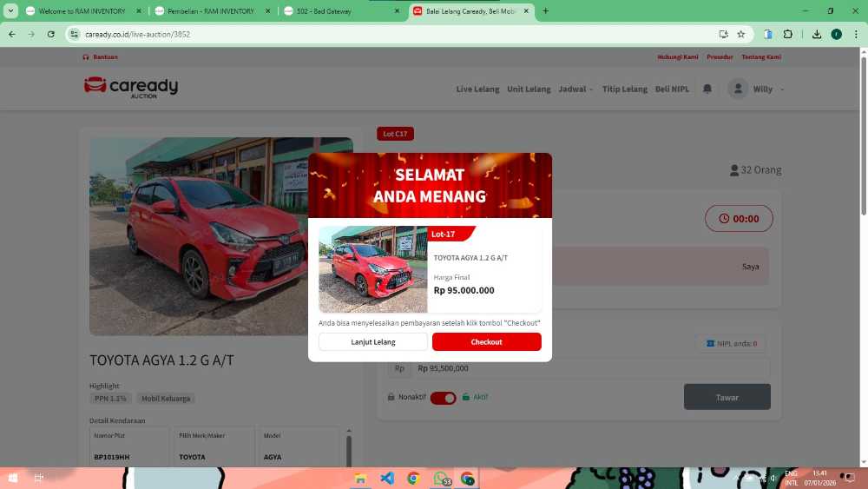The height and width of the screenshot is (489, 868).
Task: Open the tab search dropdown in Chrome
Action: pyautogui.click(x=11, y=11)
